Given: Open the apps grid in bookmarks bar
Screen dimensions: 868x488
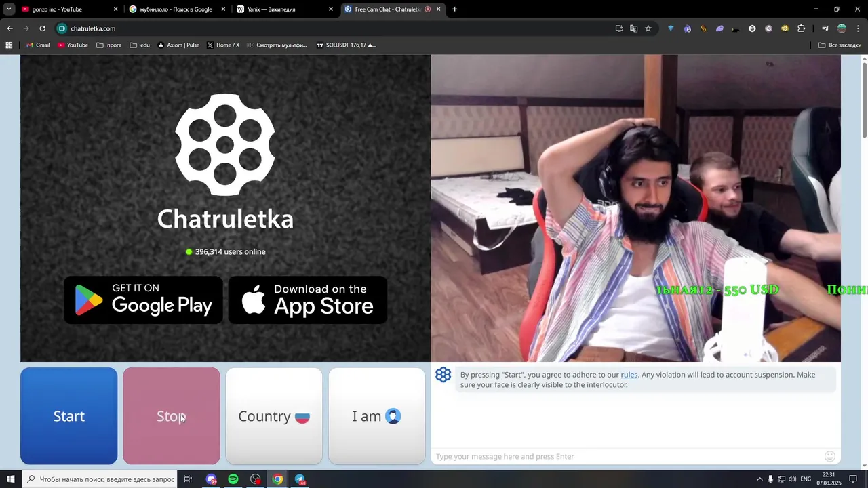Looking at the screenshot, I should tap(9, 45).
